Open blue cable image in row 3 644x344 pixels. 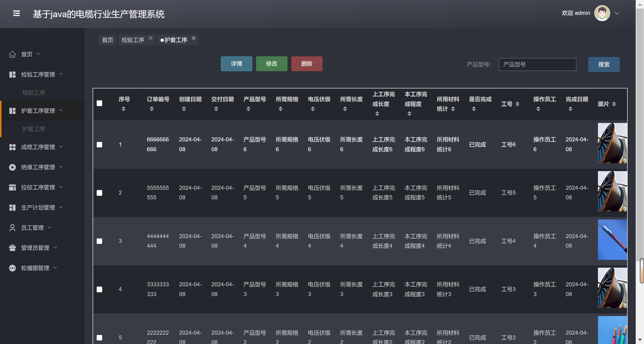(x=613, y=240)
